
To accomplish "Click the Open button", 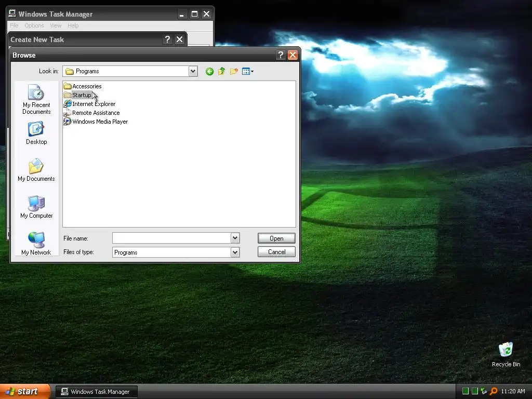I will (x=276, y=238).
